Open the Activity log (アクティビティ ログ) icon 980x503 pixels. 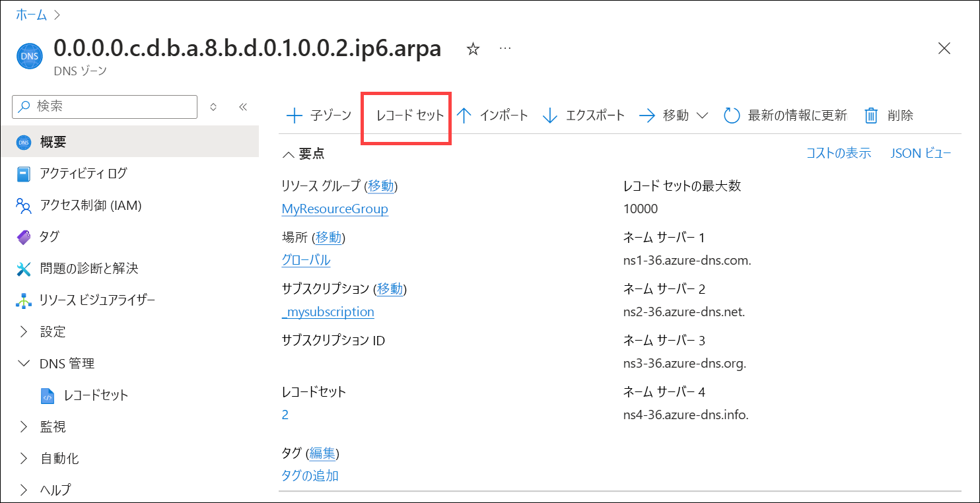pos(24,174)
